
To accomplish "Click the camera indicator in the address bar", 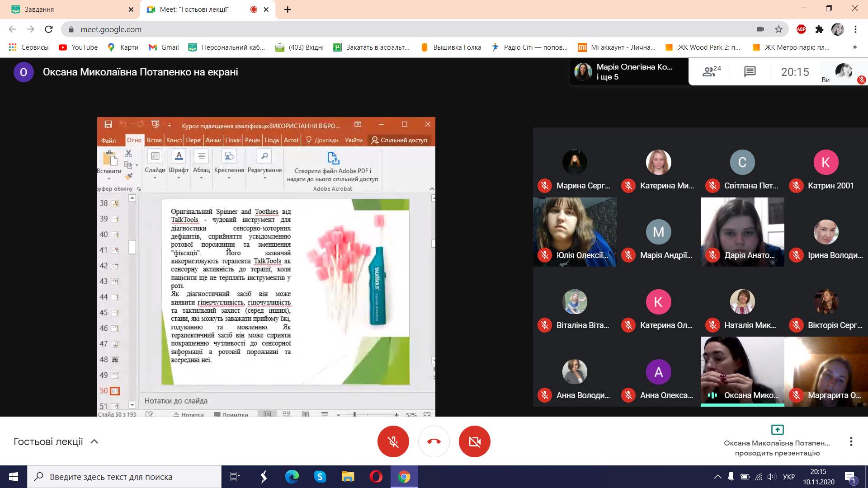I will point(760,29).
